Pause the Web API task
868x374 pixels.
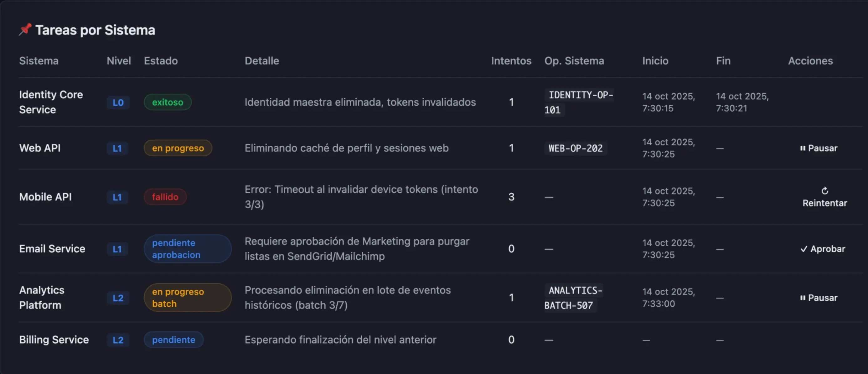point(819,148)
